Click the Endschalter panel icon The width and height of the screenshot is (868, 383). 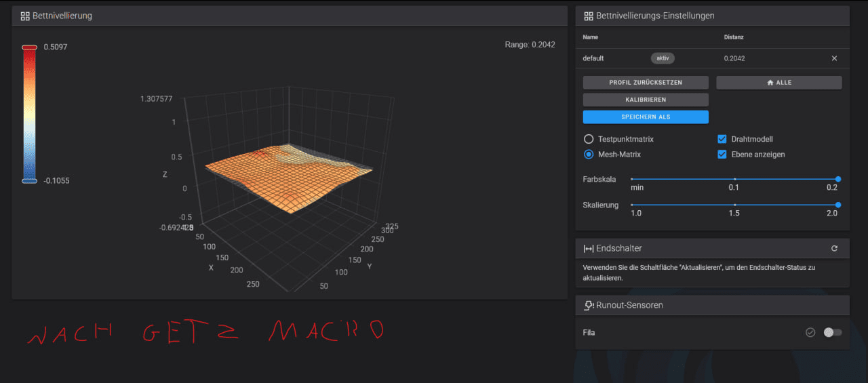click(x=589, y=249)
